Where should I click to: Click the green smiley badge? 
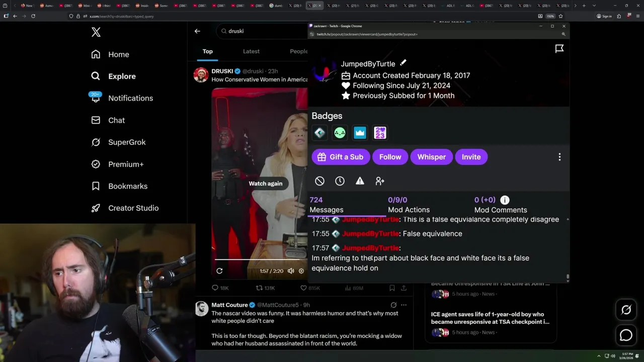point(340,133)
